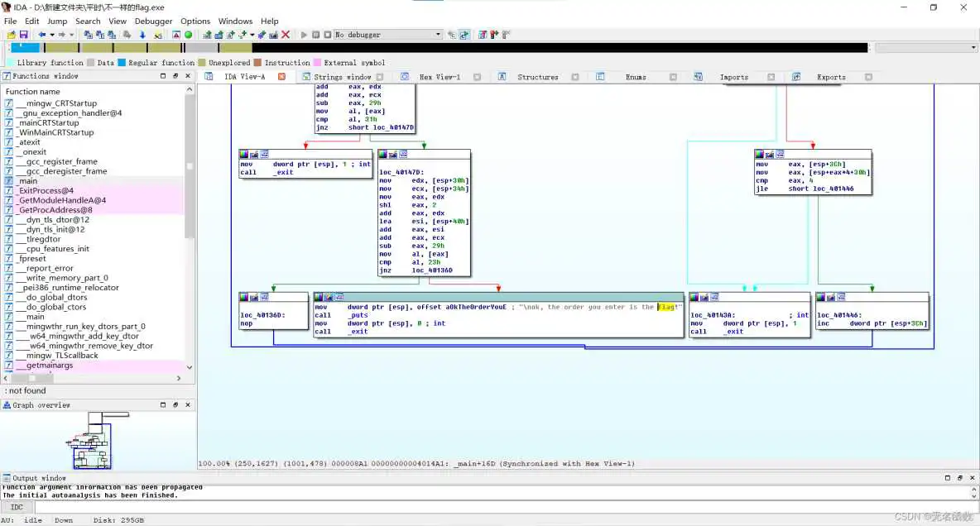The height and width of the screenshot is (526, 980).
Task: Click the Jump back arrow icon
Action: point(41,35)
